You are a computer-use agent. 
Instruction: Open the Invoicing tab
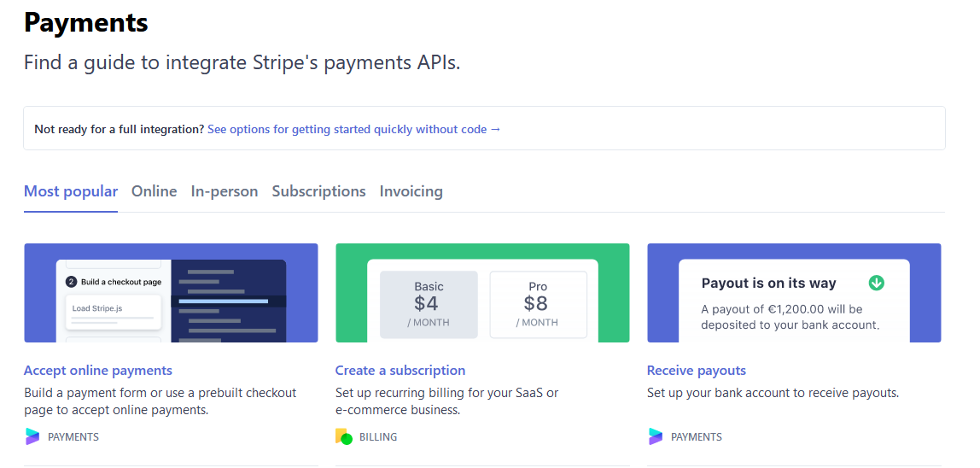(x=411, y=191)
